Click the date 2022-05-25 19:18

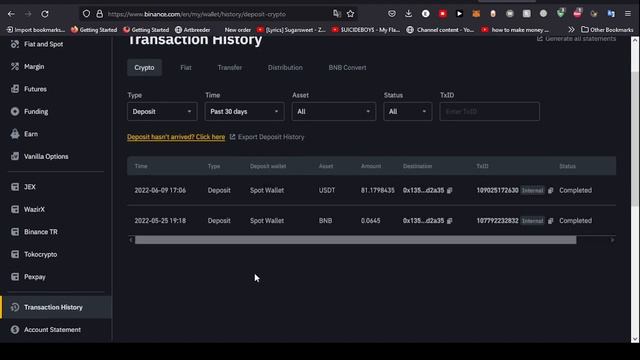click(x=160, y=221)
